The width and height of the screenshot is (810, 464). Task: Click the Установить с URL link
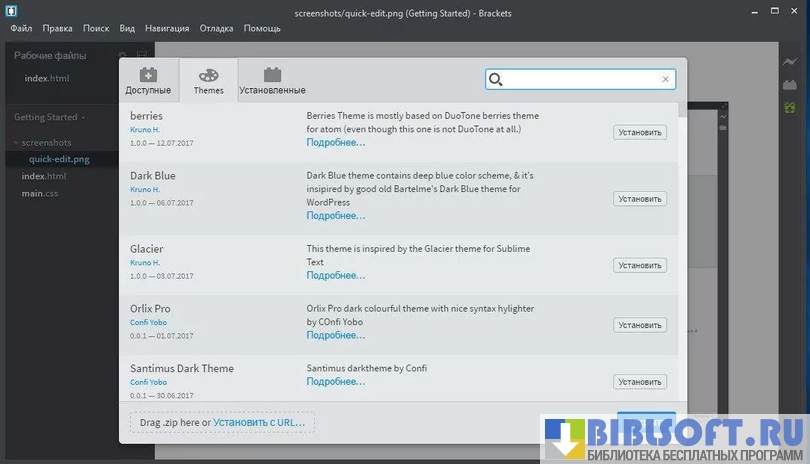[x=259, y=423]
